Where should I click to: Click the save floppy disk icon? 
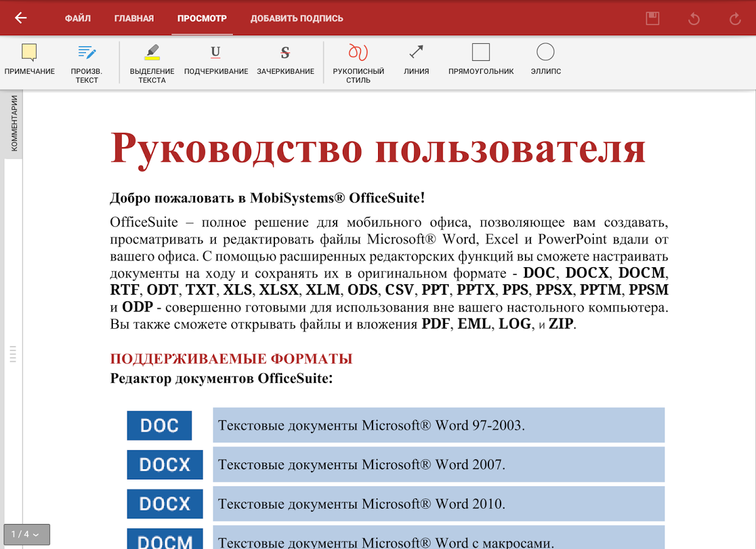652,18
